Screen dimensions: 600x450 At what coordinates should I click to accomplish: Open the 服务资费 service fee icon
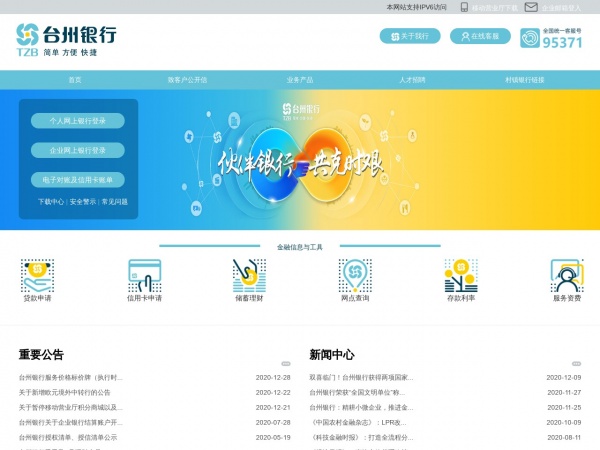[x=567, y=276]
